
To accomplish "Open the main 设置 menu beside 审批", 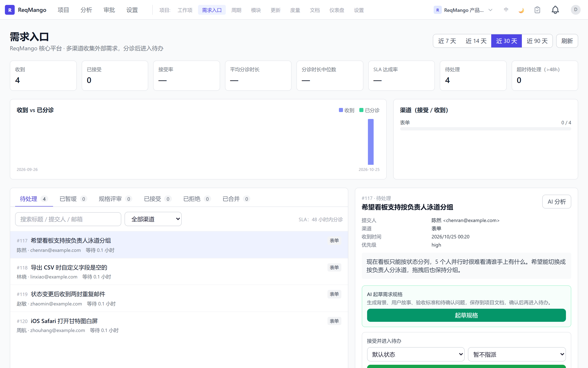I will (x=132, y=10).
